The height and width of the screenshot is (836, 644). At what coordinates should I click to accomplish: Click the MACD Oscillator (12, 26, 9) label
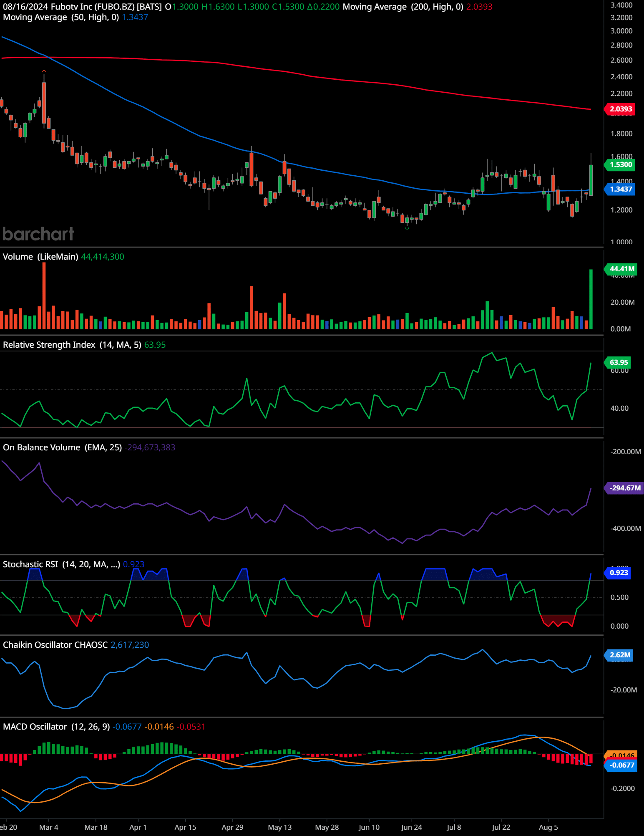[56, 727]
